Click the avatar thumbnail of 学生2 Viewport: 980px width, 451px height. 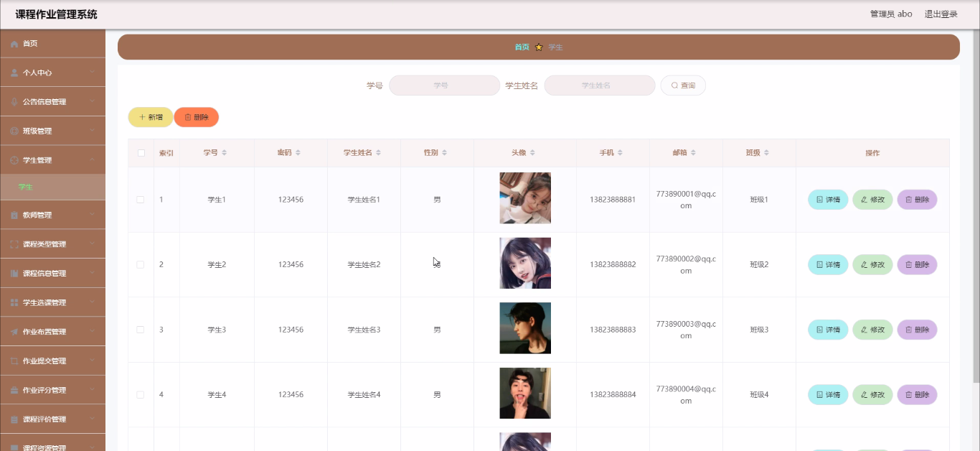[x=524, y=263]
